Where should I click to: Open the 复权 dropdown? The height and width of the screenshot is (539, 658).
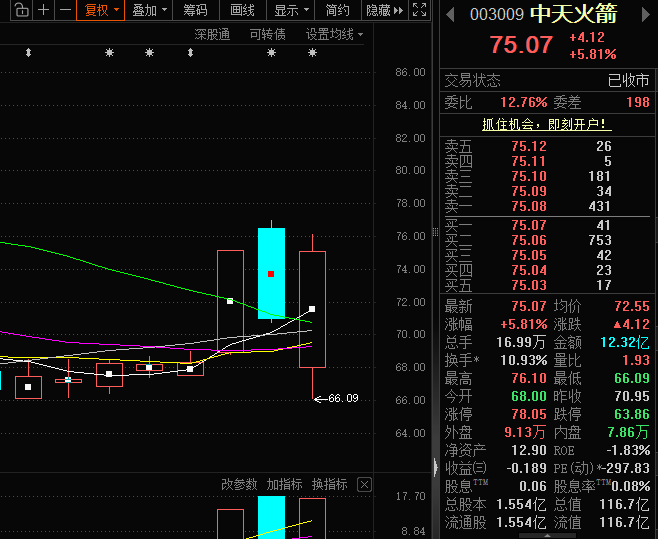tap(101, 10)
